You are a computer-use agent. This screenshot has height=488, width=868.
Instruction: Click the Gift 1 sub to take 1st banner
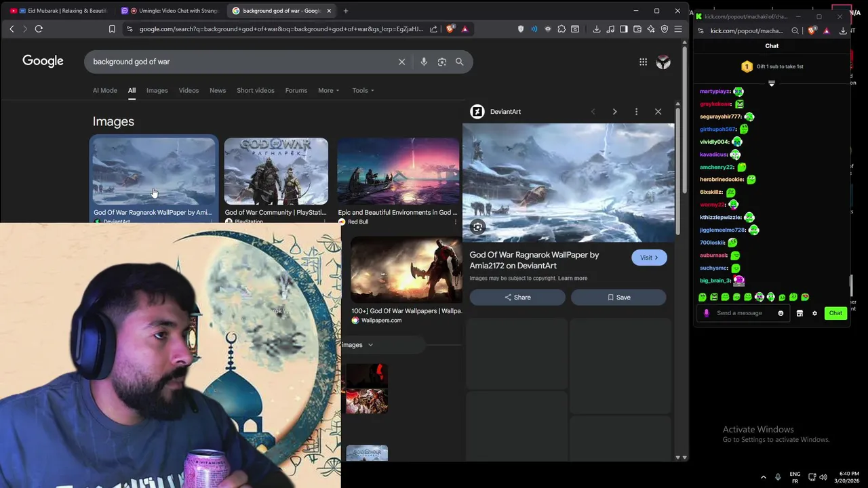772,66
